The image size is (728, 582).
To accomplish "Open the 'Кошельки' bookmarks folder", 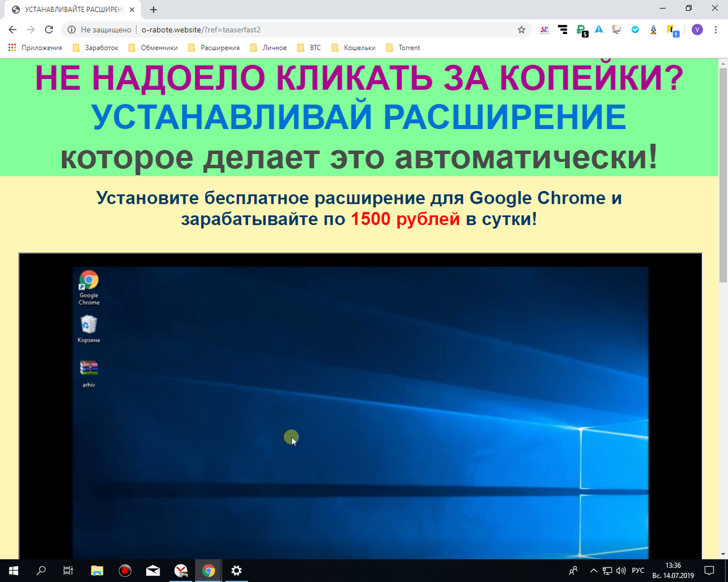I will 353,47.
